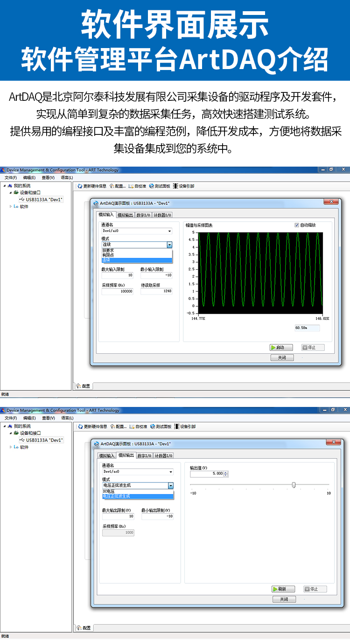
Task: Click the 采样频率 field showing 100000
Action: pyautogui.click(x=118, y=291)
